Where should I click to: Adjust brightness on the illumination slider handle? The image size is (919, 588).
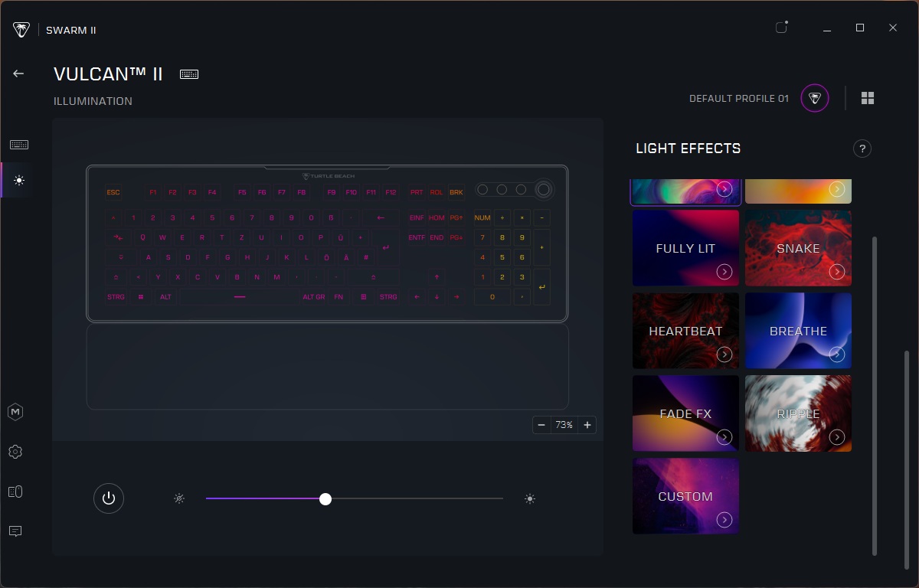[325, 499]
